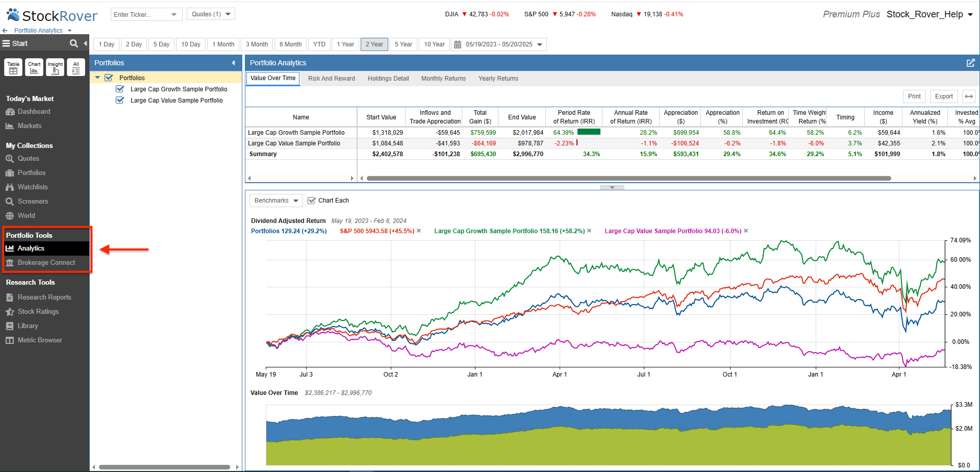The image size is (980, 472).
Task: Uncheck the Large Cap Growth Sample Portfolio
Action: (x=119, y=89)
